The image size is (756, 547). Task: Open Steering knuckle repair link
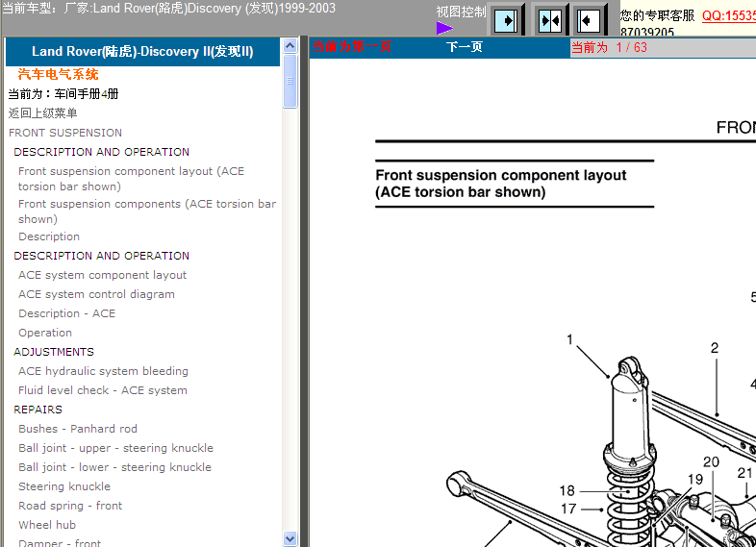click(x=64, y=486)
